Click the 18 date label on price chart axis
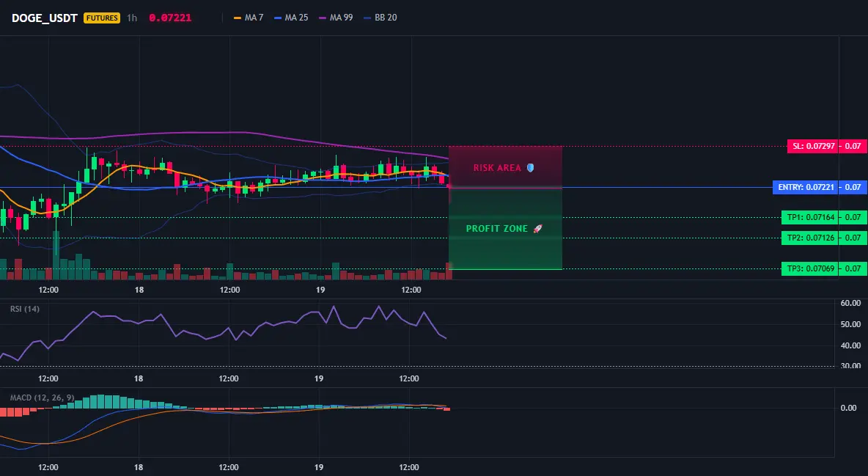Image resolution: width=868 pixels, height=476 pixels. click(139, 290)
